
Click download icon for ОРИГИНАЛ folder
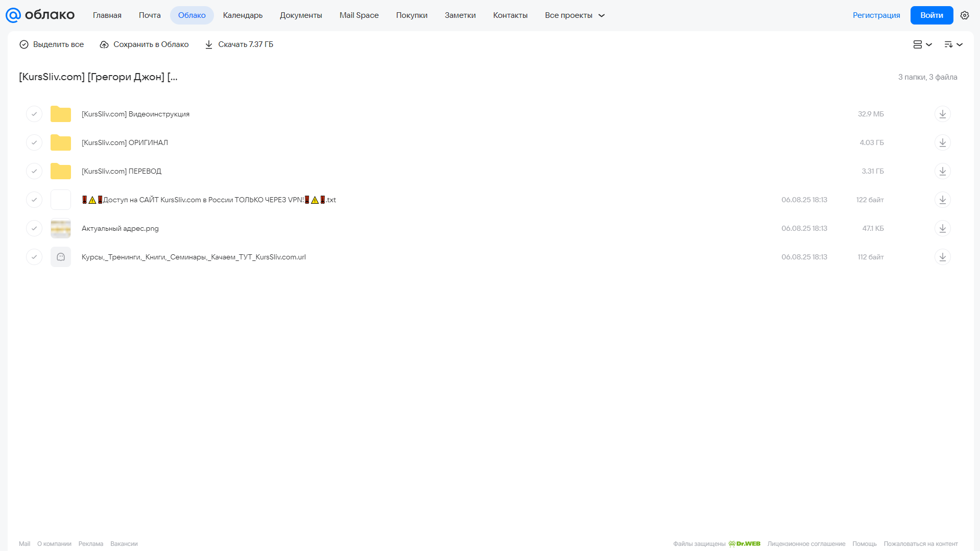(942, 142)
